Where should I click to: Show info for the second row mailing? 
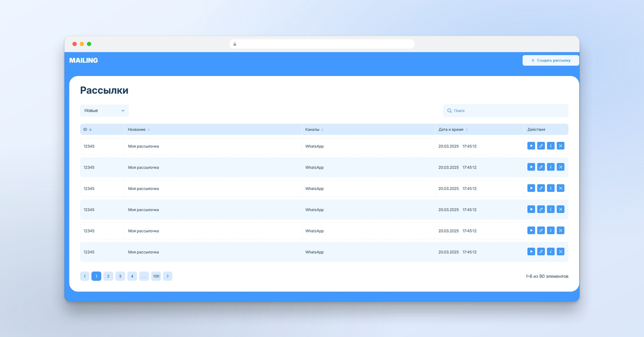coord(551,167)
